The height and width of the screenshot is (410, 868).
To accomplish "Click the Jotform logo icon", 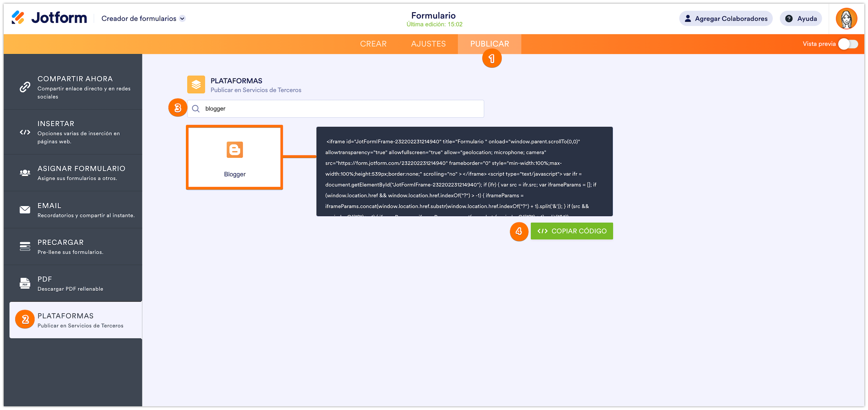I will pos(18,18).
